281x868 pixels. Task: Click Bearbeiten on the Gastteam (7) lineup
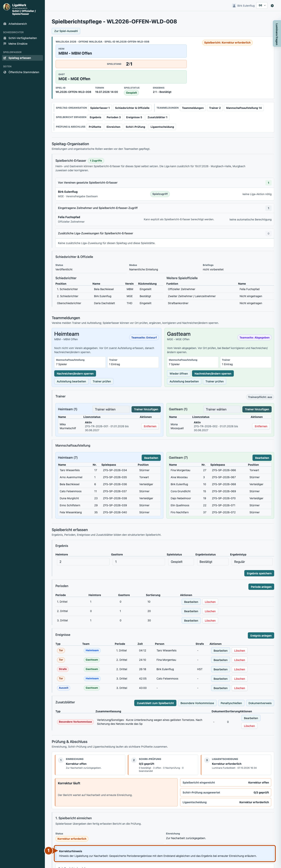click(x=262, y=458)
